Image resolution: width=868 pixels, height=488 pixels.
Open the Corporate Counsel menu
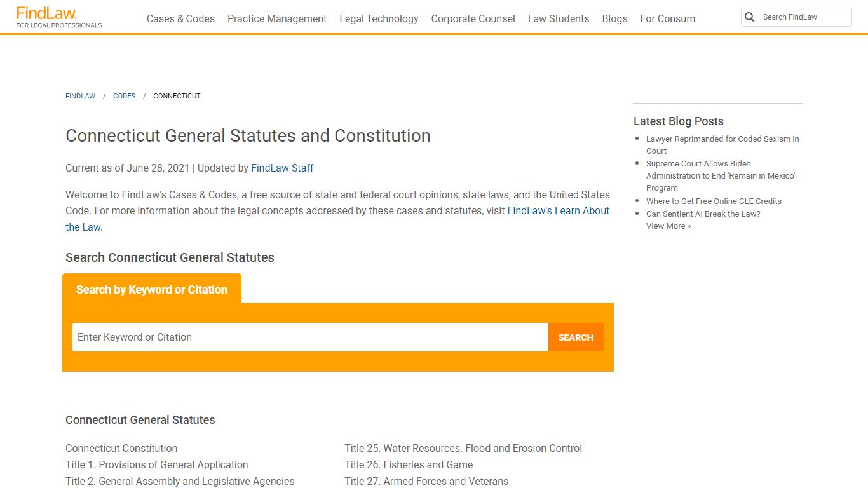473,18
